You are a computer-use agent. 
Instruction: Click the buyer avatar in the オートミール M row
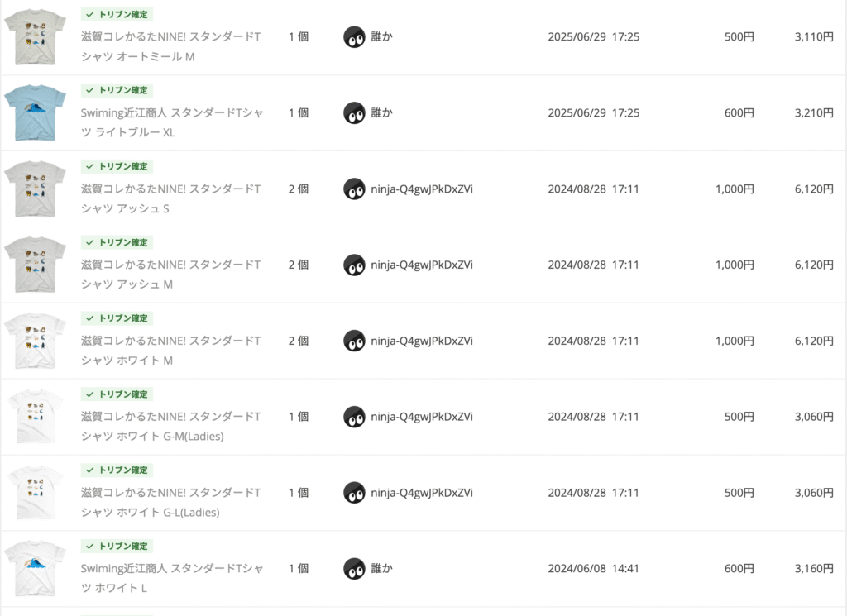pyautogui.click(x=354, y=37)
